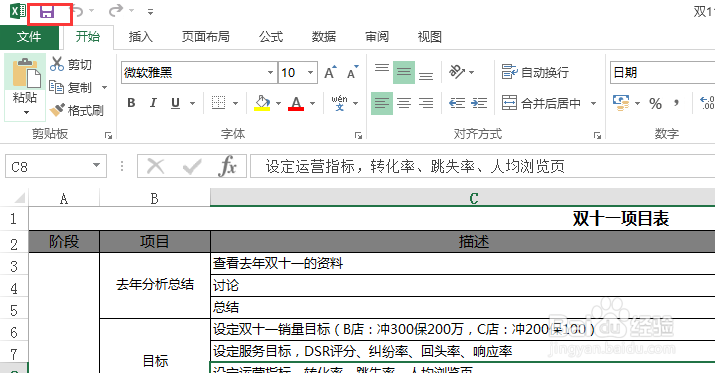Open the 审阅 (Review) tab

click(377, 36)
